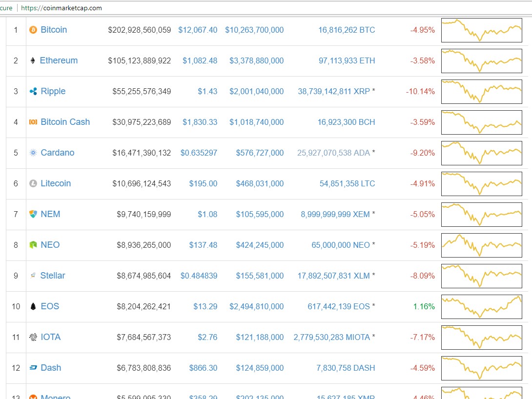Open the IOTA coin page link
The image size is (532, 399).
[x=51, y=337]
